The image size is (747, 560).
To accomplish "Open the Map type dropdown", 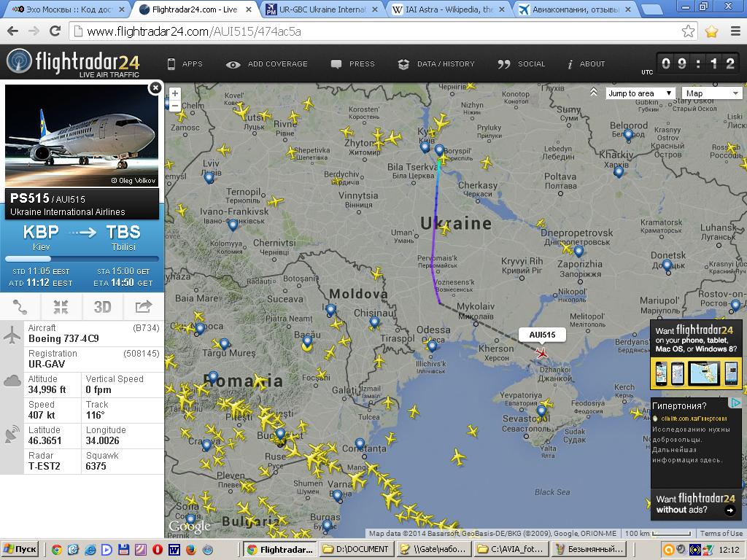I will (712, 93).
